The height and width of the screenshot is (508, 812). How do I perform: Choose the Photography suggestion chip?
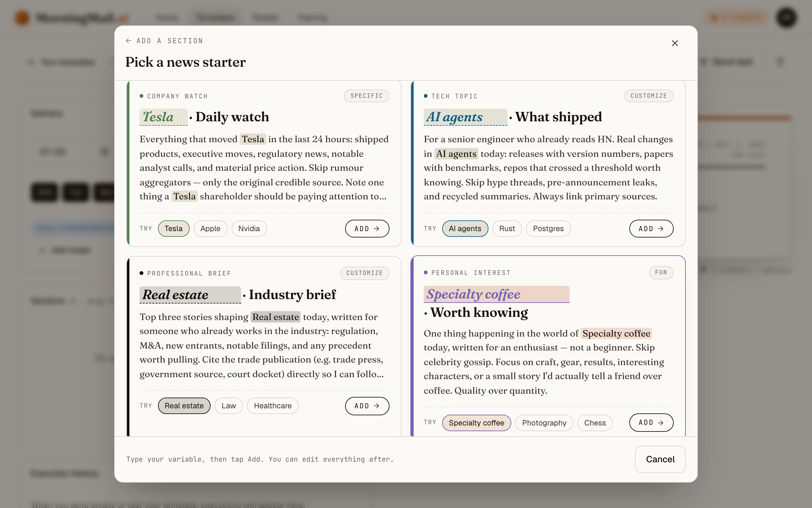click(x=544, y=423)
